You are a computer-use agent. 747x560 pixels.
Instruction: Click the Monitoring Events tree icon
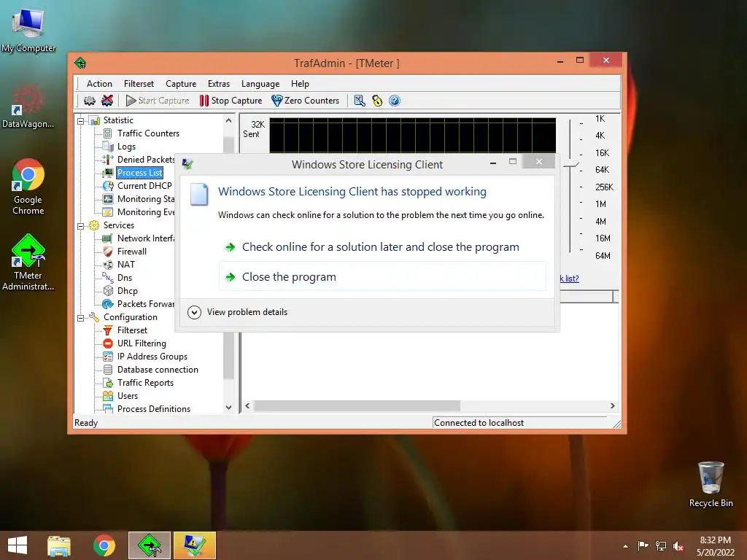point(108,212)
